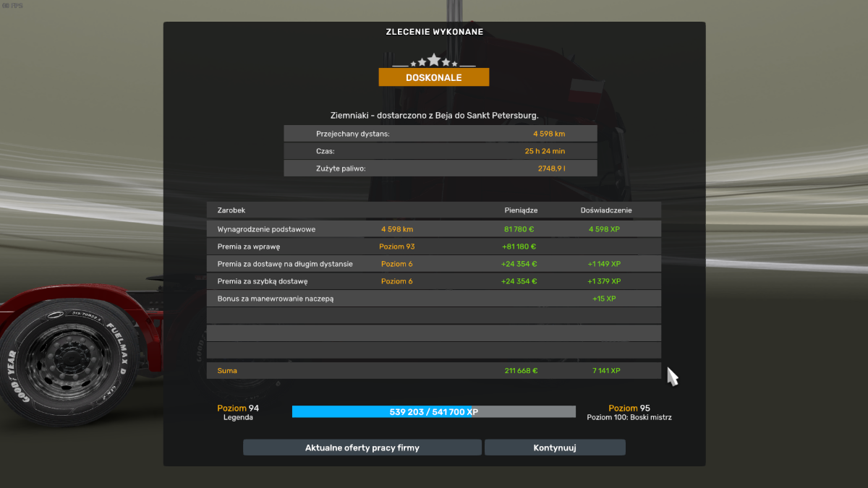Select the Premia za szybką dostawę row
Viewport: 868px width, 488px height.
tap(433, 281)
